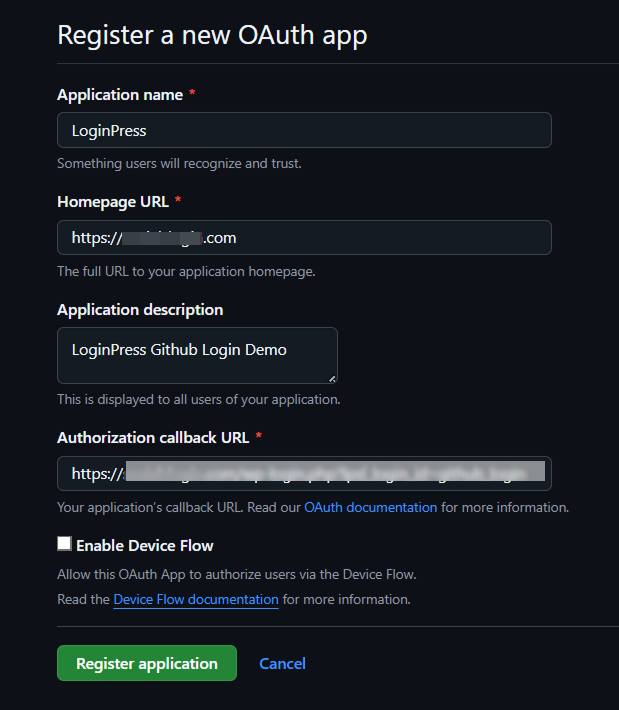Click the "Register a new OAuth app" heading
This screenshot has height=710, width=619.
[212, 35]
